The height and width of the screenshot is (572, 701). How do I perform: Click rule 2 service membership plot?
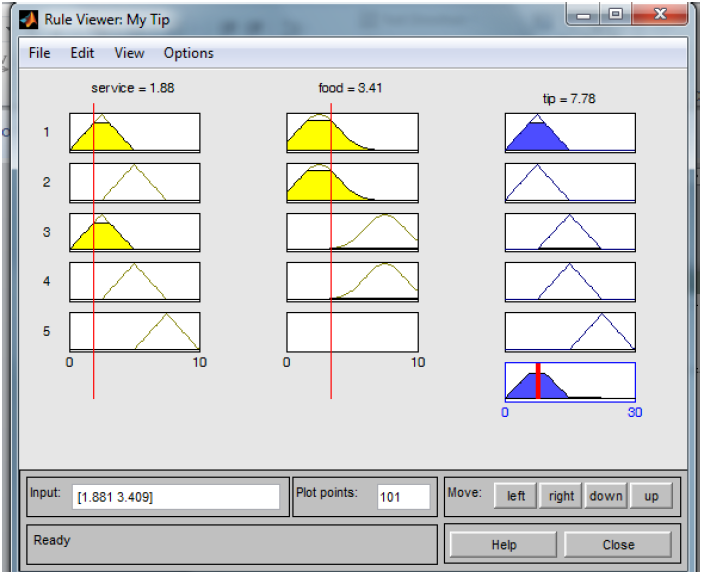coord(135,183)
